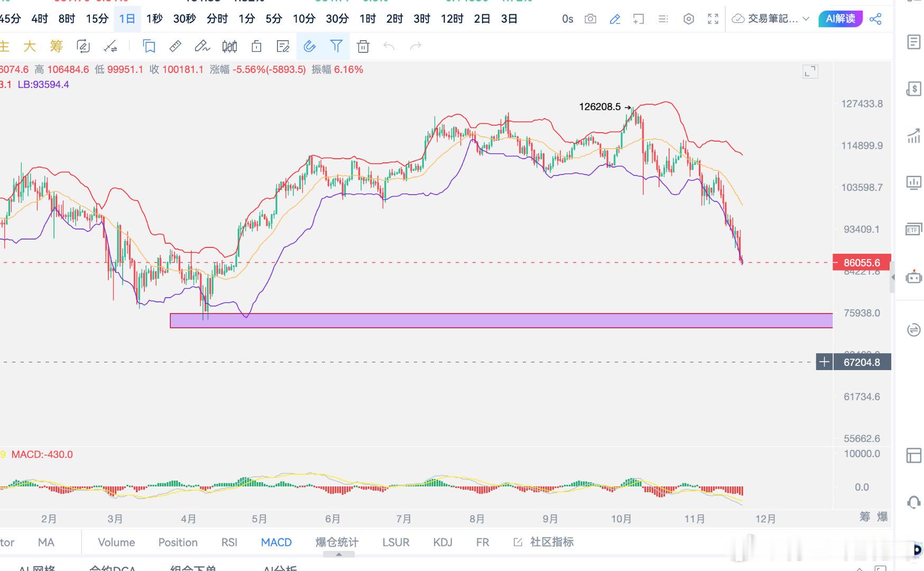The height and width of the screenshot is (571, 924).
Task: Undo the last drawing action
Action: [389, 47]
